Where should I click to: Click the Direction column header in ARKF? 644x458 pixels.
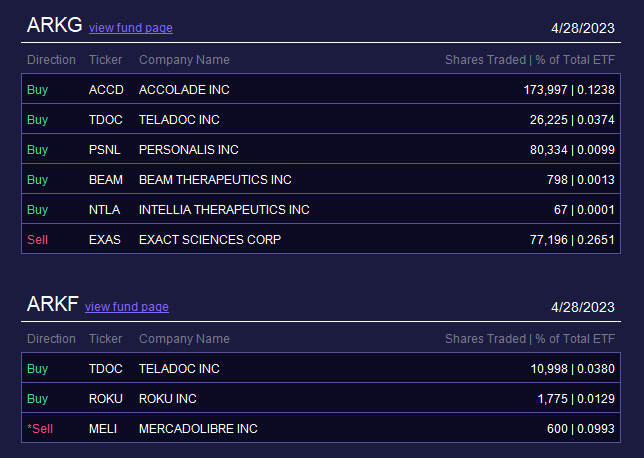(x=51, y=338)
